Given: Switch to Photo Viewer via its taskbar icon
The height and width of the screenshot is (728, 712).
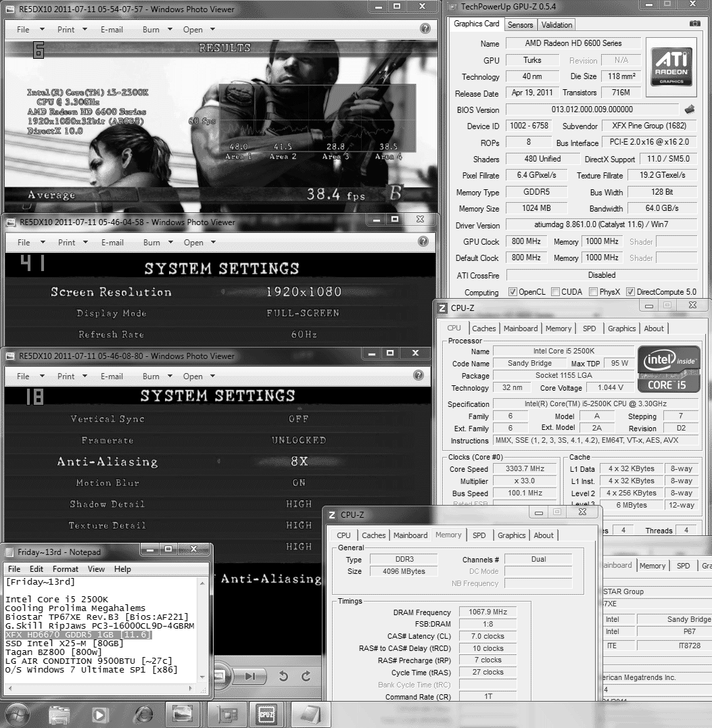Looking at the screenshot, I should pos(183,714).
